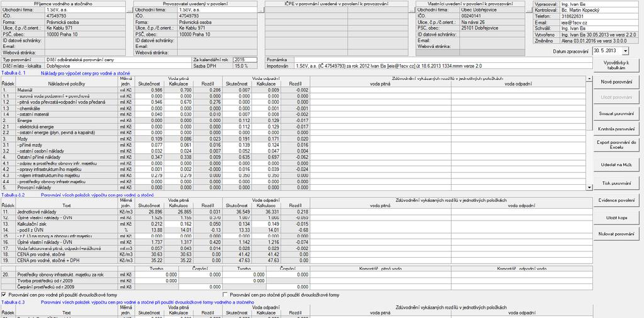Select 'Čerpání prostředků od r.2009' row
Screen dimensions: 644x318
tap(67, 287)
